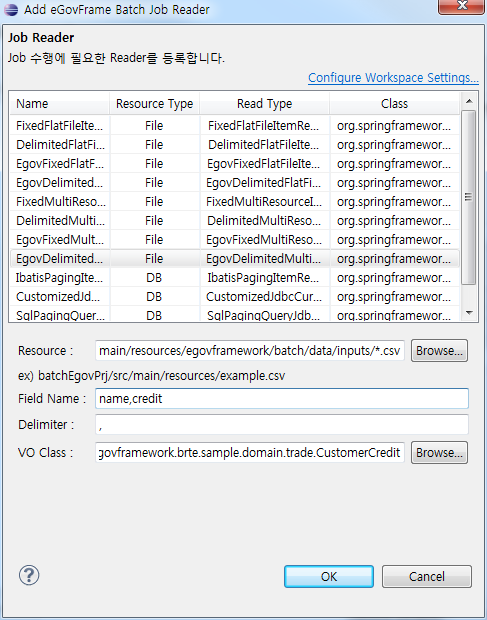Click the table scrollbar down arrow
487x620 pixels.
point(469,313)
